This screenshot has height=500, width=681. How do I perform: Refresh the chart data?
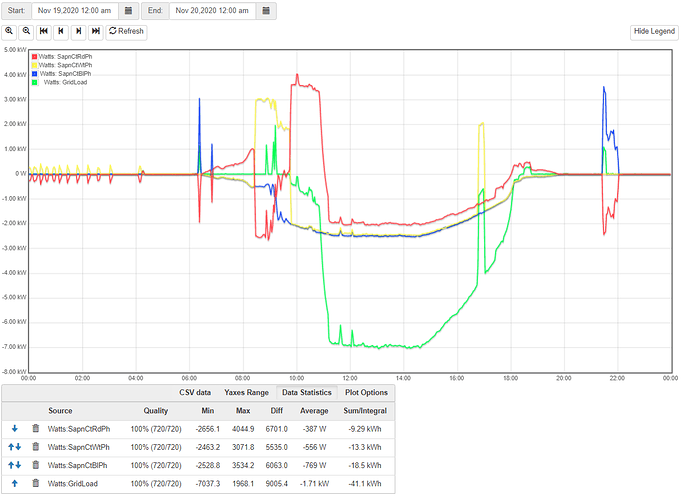pyautogui.click(x=126, y=31)
